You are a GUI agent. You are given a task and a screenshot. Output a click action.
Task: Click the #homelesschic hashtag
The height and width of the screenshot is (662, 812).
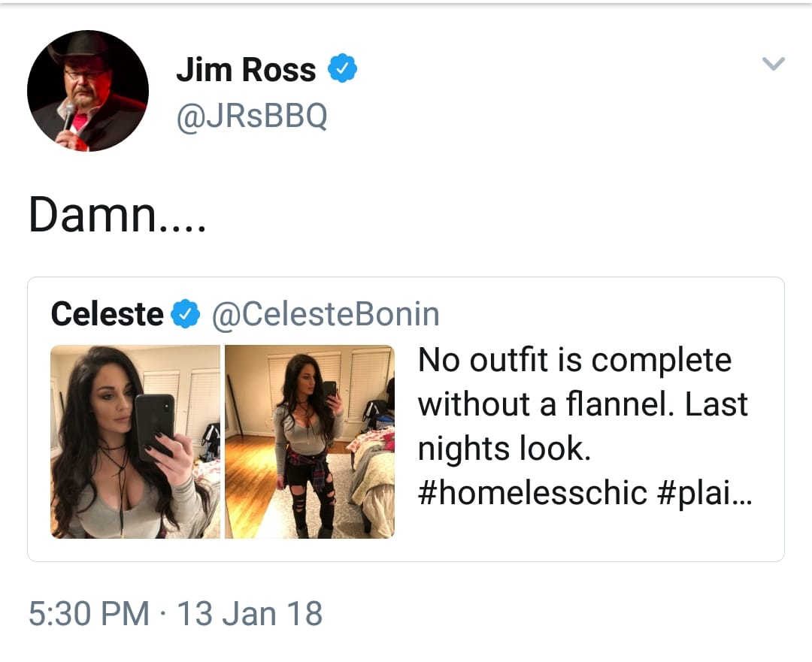(532, 492)
